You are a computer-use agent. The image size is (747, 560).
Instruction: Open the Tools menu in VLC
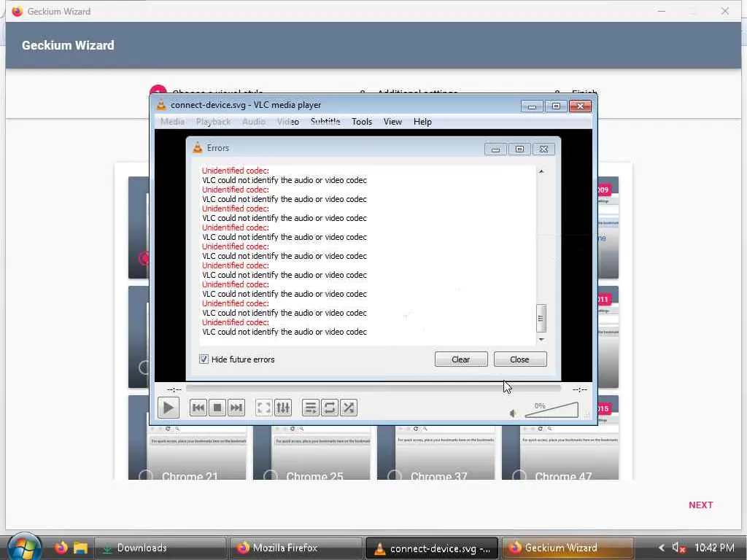coord(362,122)
